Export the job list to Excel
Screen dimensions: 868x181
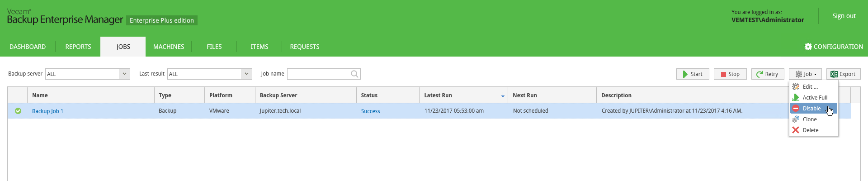(844, 74)
